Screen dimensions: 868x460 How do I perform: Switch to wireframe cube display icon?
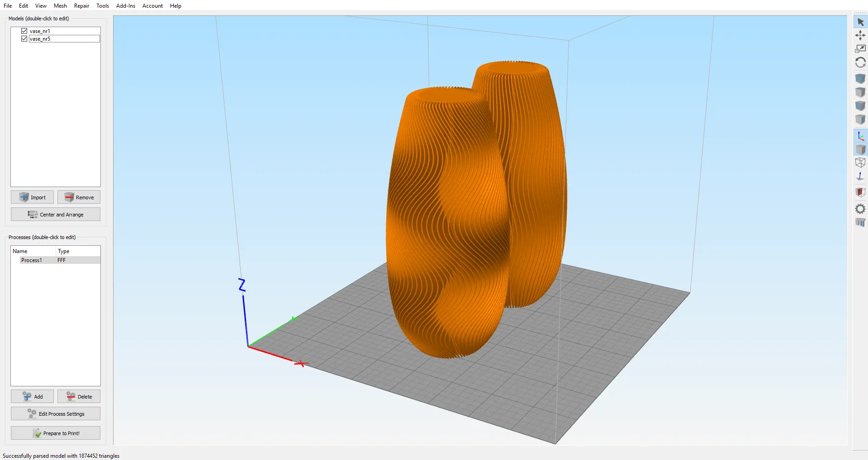860,163
